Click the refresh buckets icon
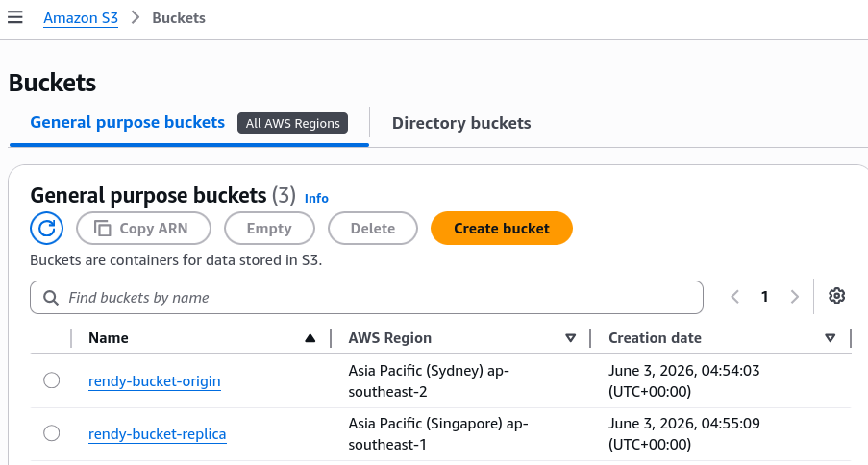Image resolution: width=868 pixels, height=465 pixels. click(46, 228)
